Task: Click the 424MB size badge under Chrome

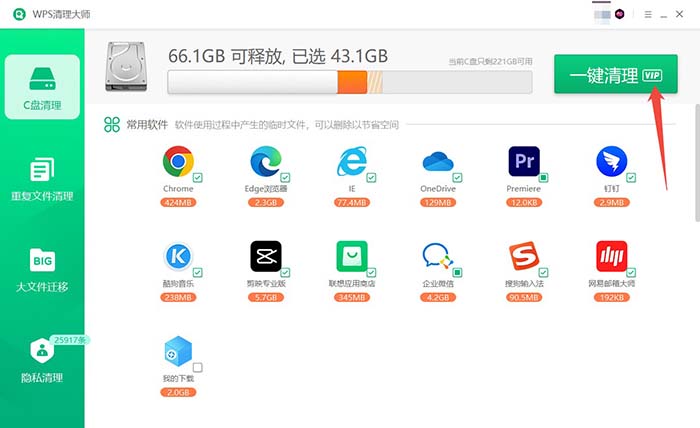Action: 178,203
